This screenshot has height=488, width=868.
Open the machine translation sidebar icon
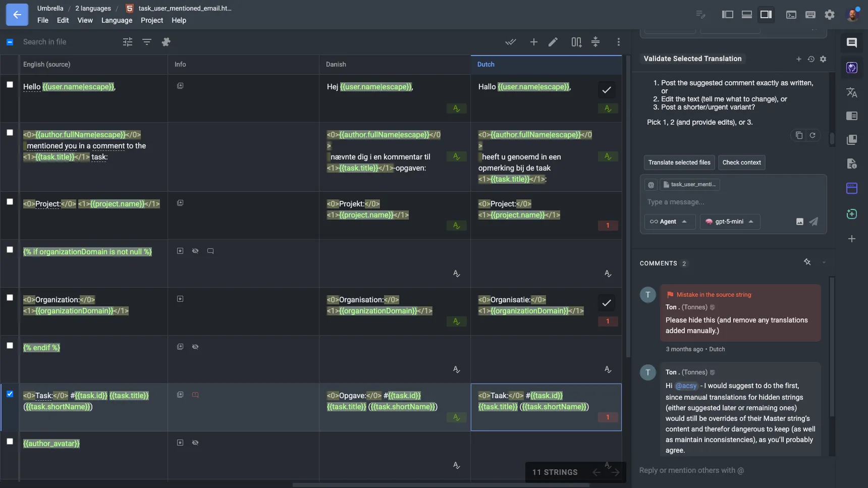[x=852, y=92]
